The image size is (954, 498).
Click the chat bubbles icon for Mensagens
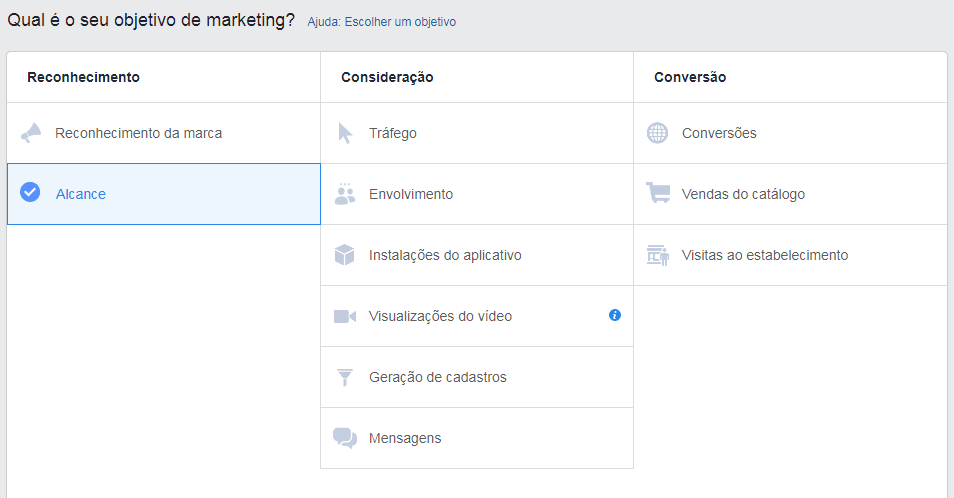click(x=345, y=438)
